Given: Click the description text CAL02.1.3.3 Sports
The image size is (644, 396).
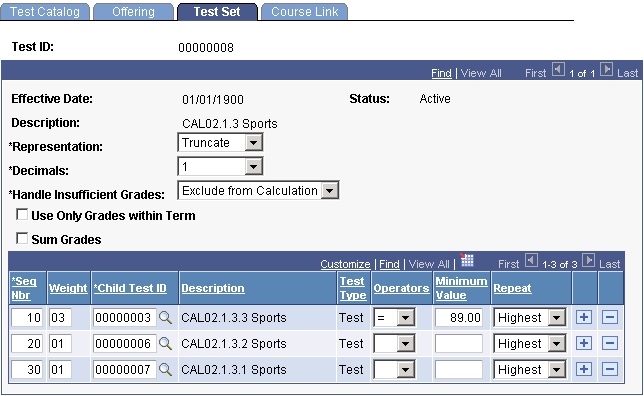Looking at the screenshot, I should click(x=234, y=318).
